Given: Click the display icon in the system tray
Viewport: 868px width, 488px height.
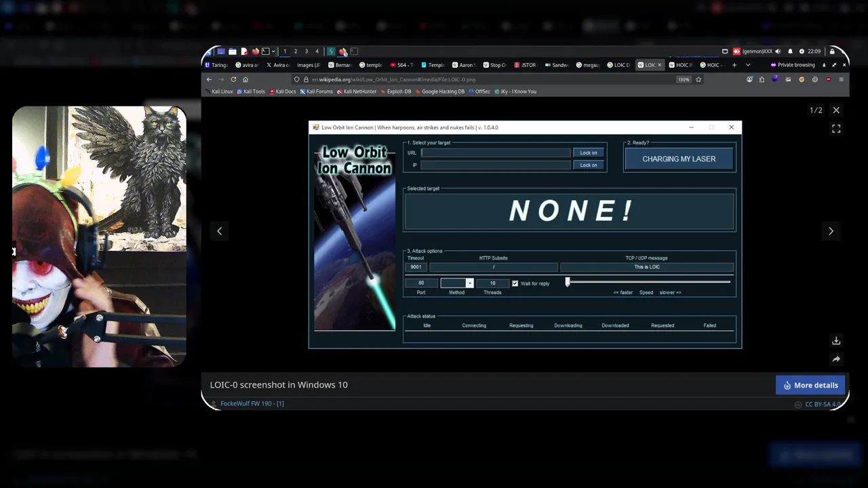Looking at the screenshot, I should click(x=725, y=52).
